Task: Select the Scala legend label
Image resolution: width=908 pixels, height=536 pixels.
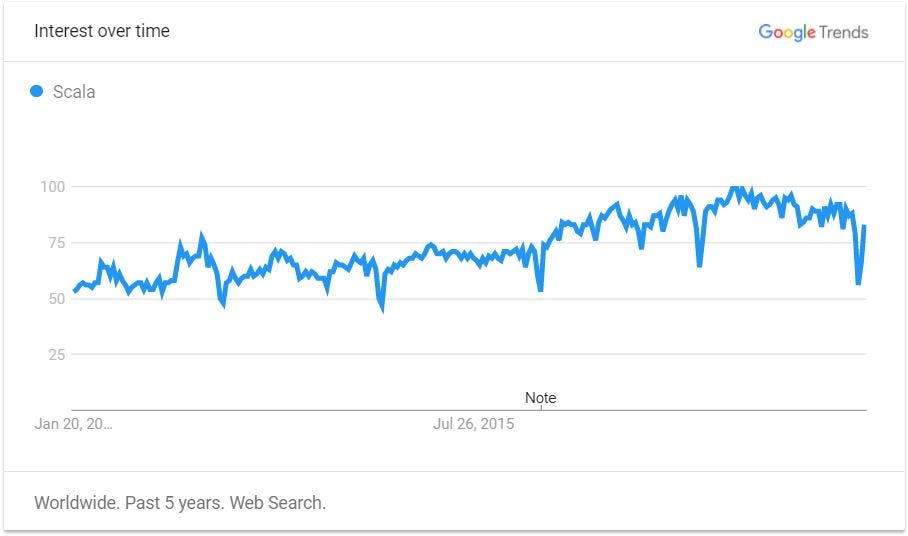Action: 74,91
